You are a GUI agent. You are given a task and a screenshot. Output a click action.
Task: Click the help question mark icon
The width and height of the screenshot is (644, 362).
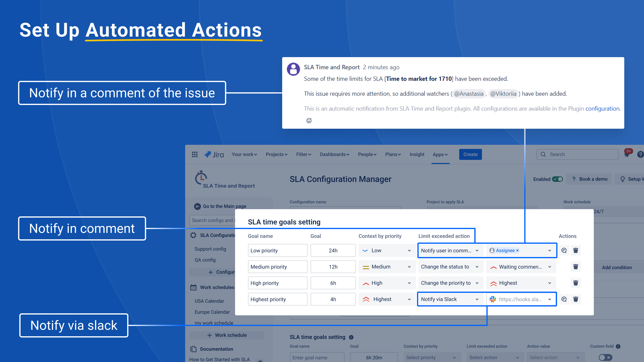click(641, 154)
